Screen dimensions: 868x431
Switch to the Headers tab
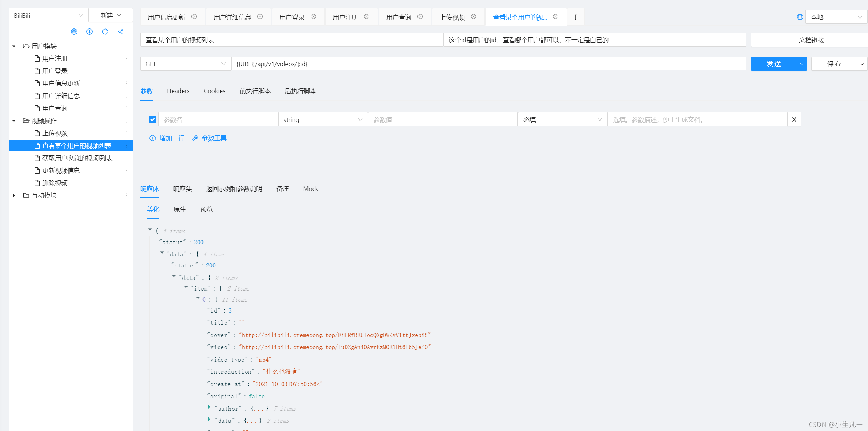click(178, 91)
